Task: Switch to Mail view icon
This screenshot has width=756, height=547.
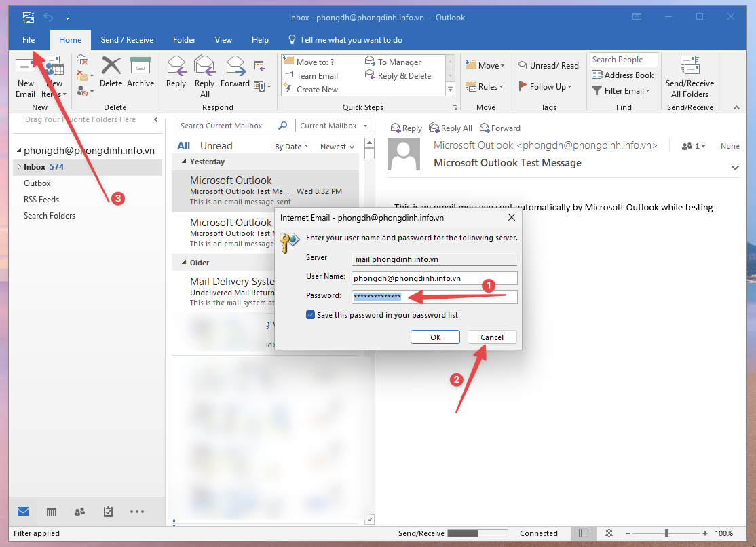Action: click(23, 511)
